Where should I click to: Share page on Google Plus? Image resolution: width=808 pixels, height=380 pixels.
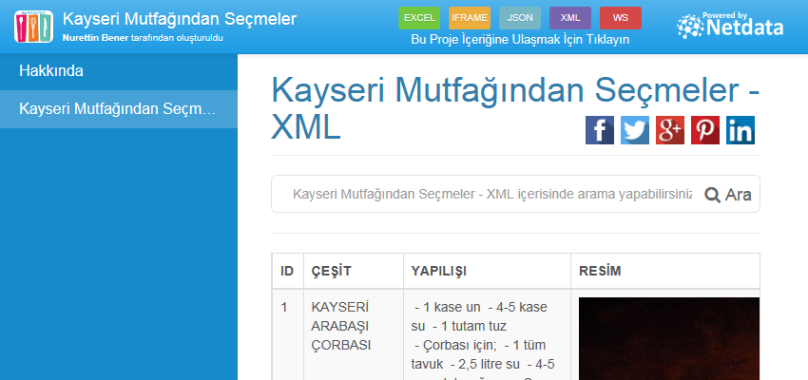[x=670, y=130]
